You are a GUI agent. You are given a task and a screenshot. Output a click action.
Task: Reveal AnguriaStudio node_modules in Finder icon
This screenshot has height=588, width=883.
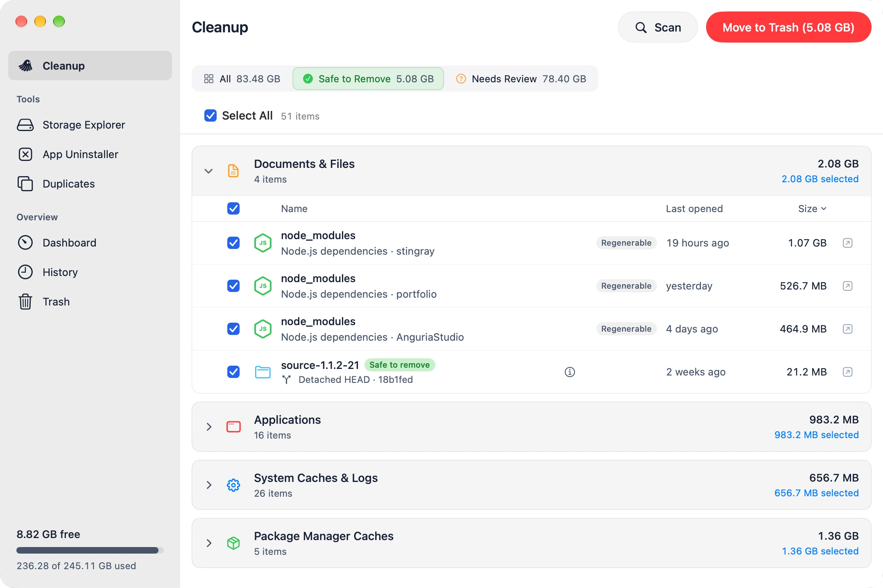pyautogui.click(x=847, y=329)
